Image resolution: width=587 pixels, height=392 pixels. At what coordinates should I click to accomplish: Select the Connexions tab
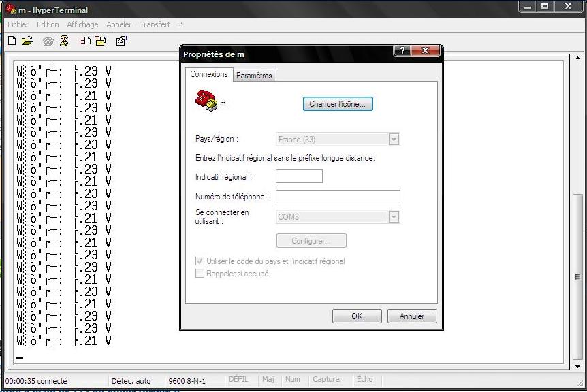209,74
